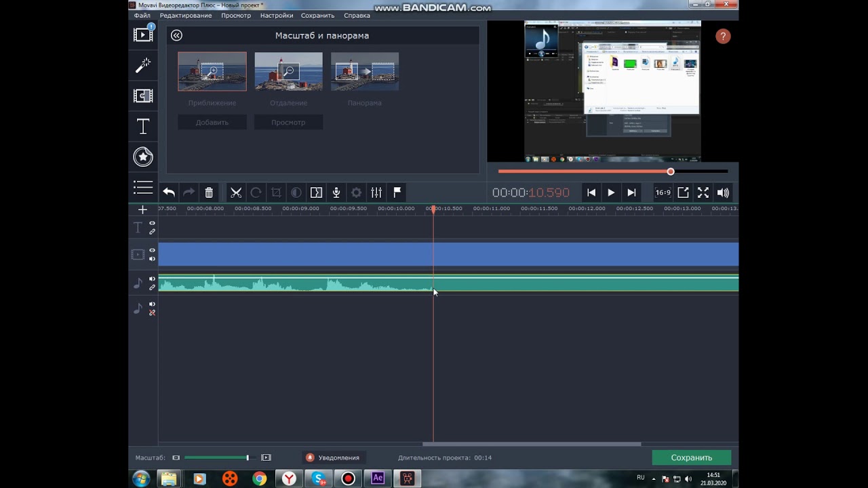Screen dimensions: 868x488
Task: Select the Панорама thumbnail
Action: [x=365, y=71]
